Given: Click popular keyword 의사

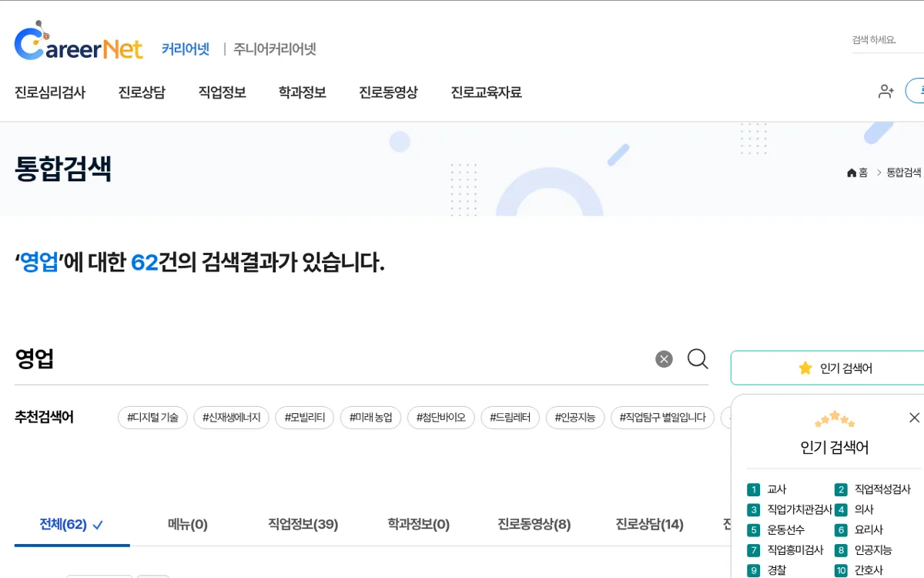Looking at the screenshot, I should tap(864, 509).
